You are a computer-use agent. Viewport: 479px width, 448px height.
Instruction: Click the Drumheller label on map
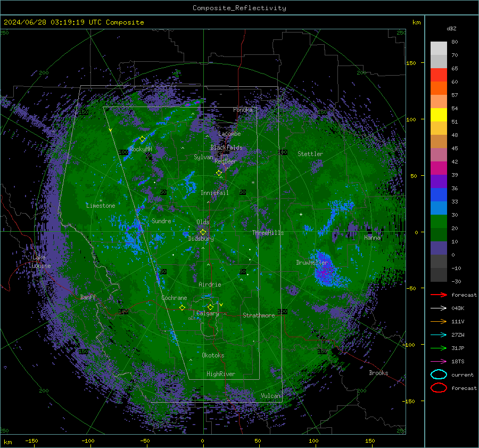(x=312, y=263)
